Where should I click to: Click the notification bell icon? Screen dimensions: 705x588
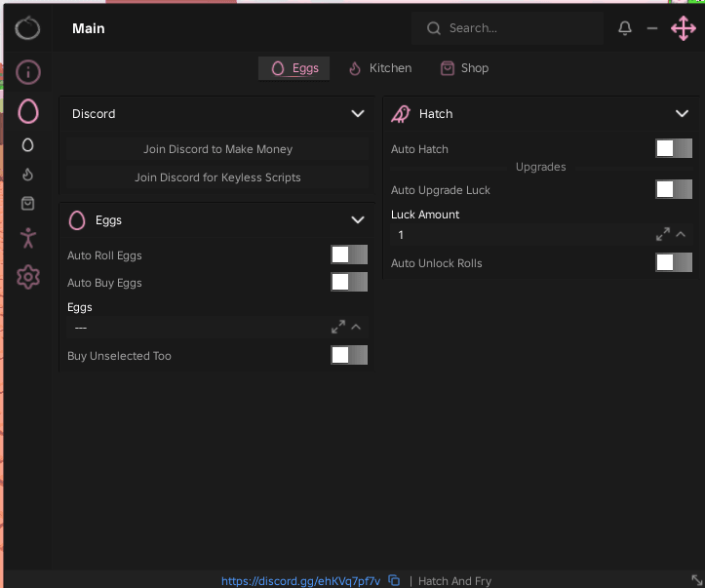pyautogui.click(x=625, y=28)
